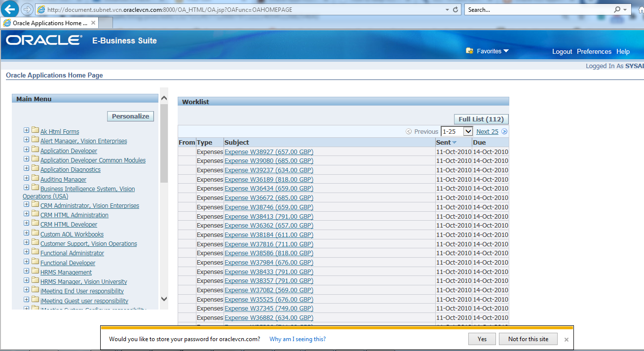
Task: Open Expense W37345 (749.00 GBP)
Action: pos(268,309)
